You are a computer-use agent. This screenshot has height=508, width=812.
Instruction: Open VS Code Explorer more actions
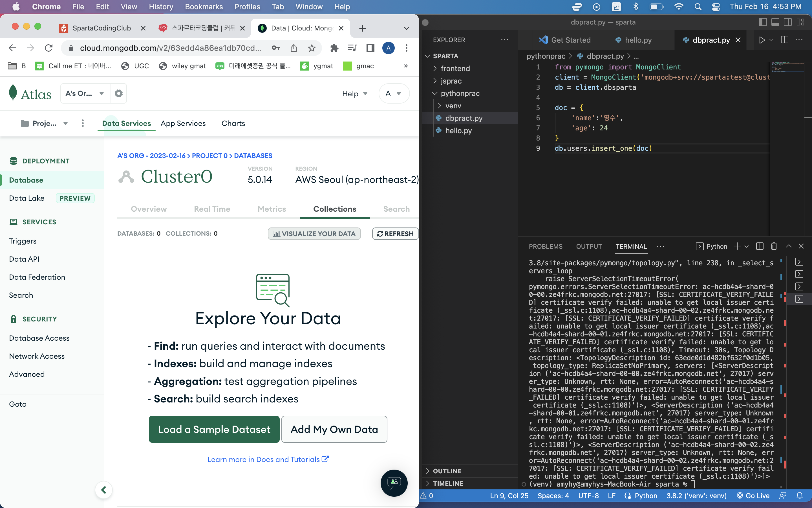[x=505, y=40]
